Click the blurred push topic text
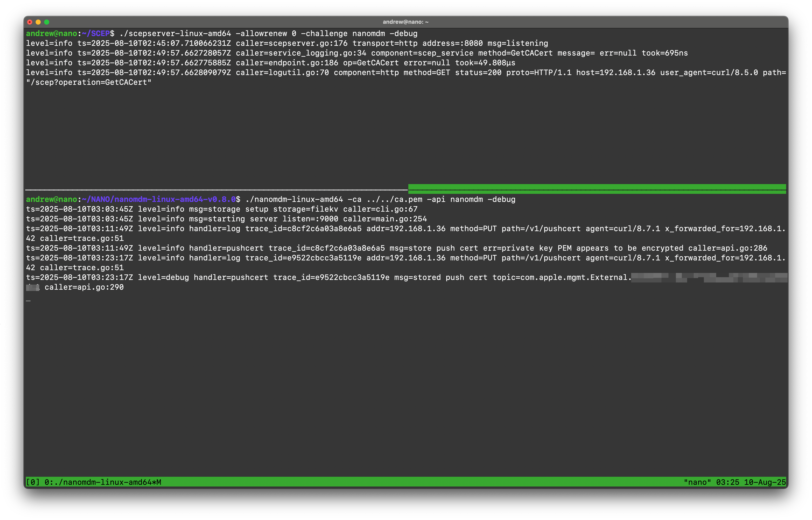812x520 pixels. tap(709, 278)
